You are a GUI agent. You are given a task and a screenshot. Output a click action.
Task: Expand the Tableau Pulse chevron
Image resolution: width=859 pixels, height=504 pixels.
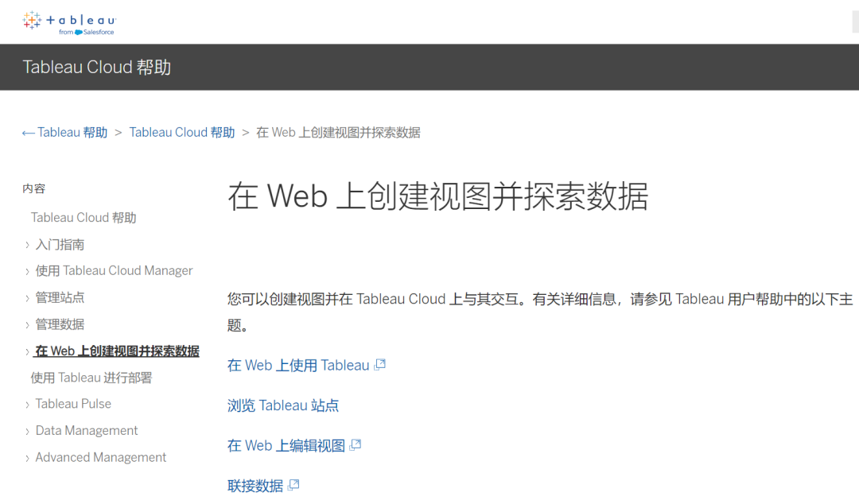pyautogui.click(x=27, y=405)
